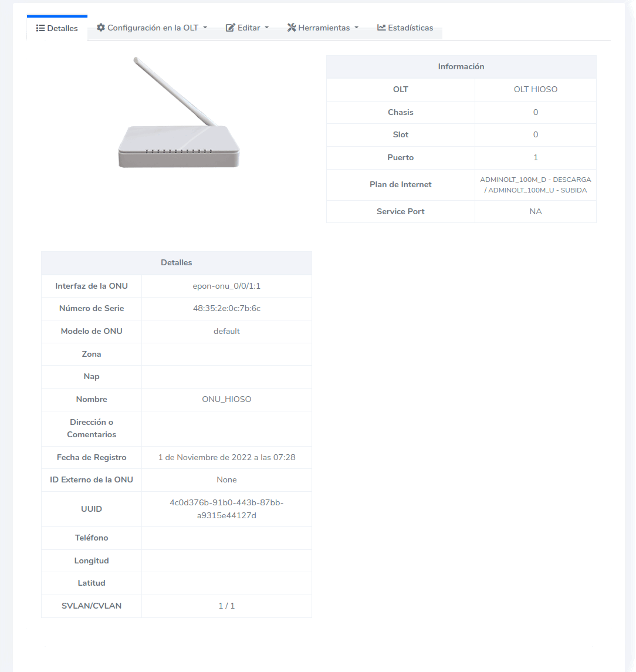This screenshot has height=672, width=636.
Task: Click the UUID value text
Action: tap(226, 509)
